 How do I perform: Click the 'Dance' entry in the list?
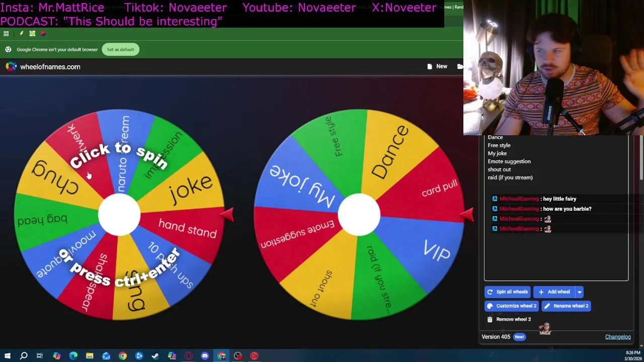tap(495, 137)
